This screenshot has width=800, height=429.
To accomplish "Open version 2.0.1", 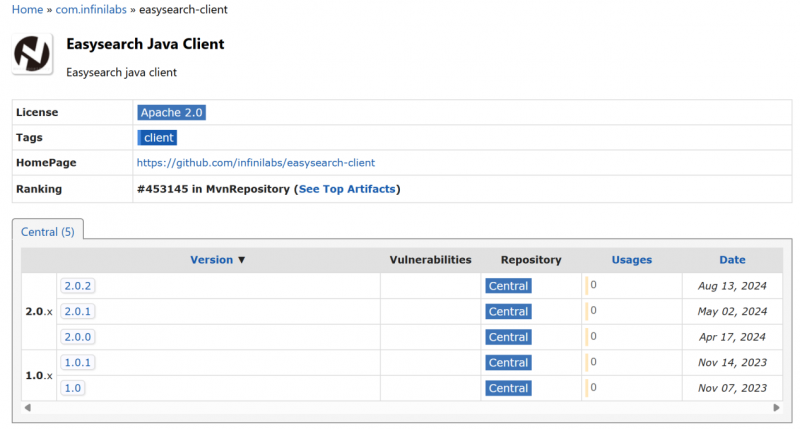I will pyautogui.click(x=78, y=311).
